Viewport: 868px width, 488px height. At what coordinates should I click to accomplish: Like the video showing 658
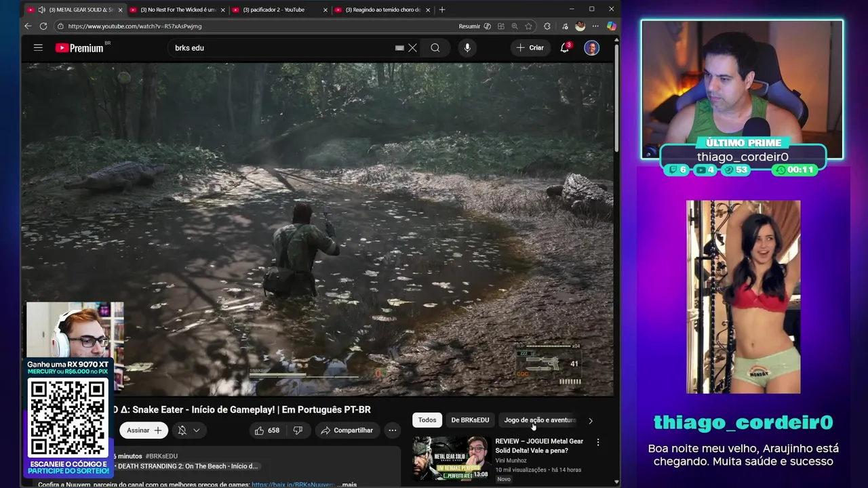coord(267,430)
